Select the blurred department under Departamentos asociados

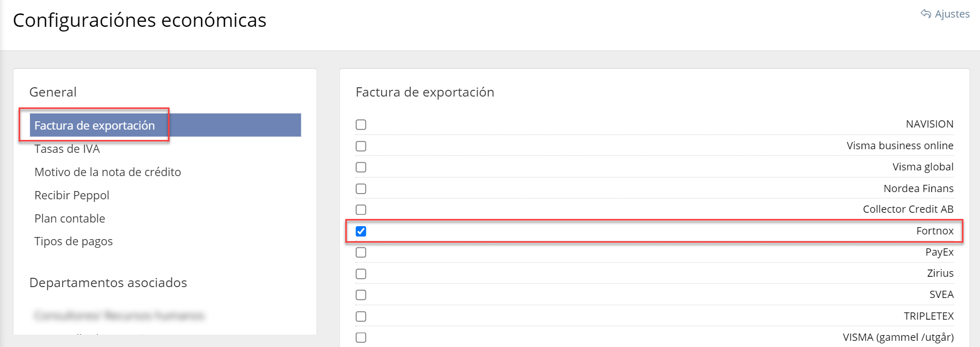pos(119,316)
